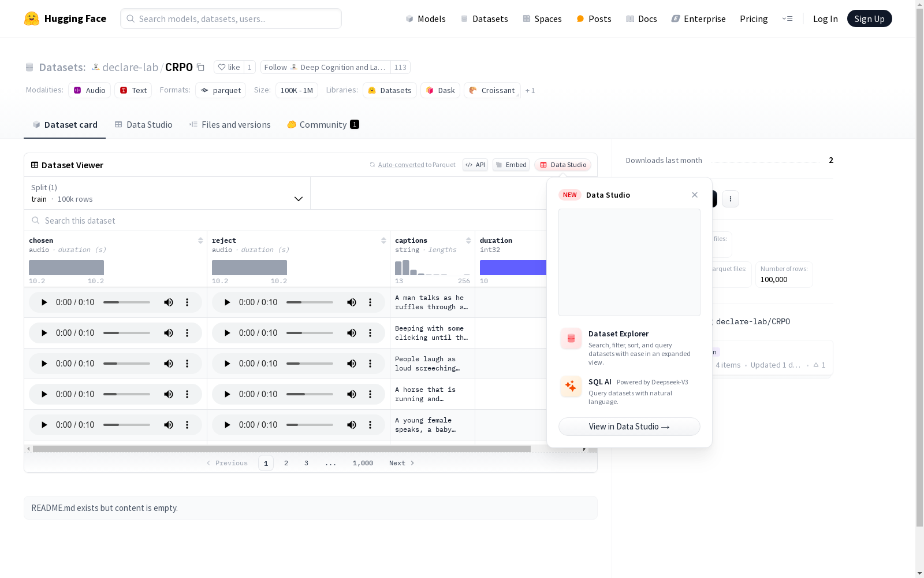Click View in Data Studio
This screenshot has height=578, width=924.
click(x=629, y=427)
